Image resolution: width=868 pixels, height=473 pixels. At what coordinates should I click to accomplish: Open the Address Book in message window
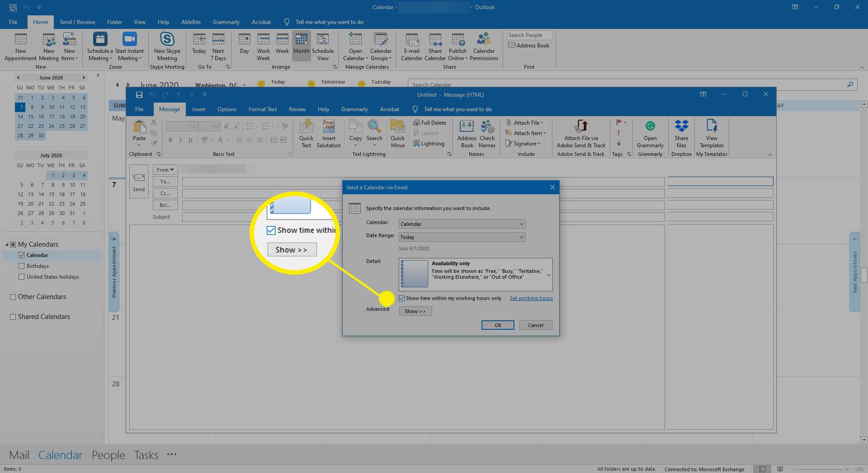(x=467, y=134)
